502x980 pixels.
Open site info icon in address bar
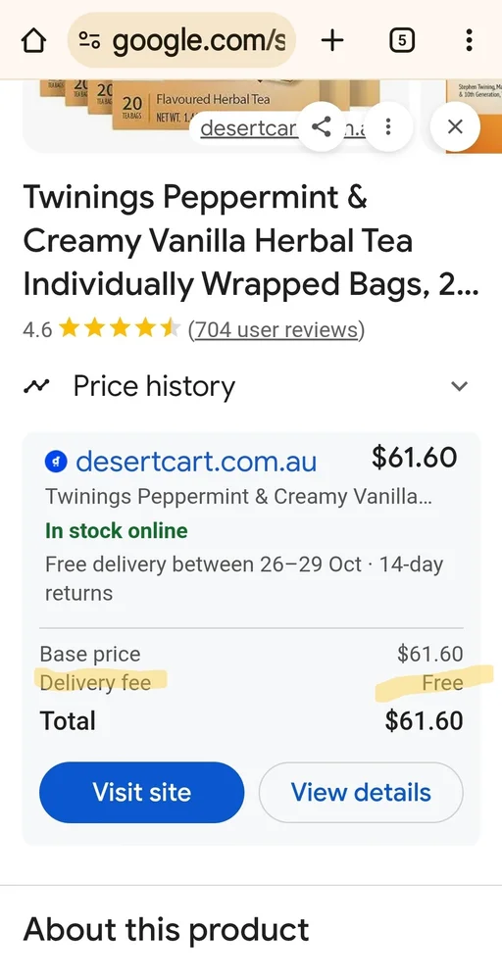pyautogui.click(x=89, y=41)
